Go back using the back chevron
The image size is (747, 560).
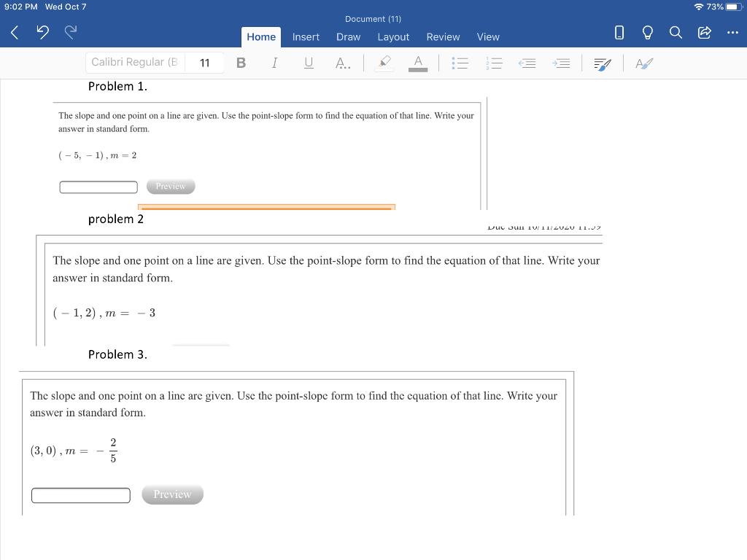click(x=15, y=33)
